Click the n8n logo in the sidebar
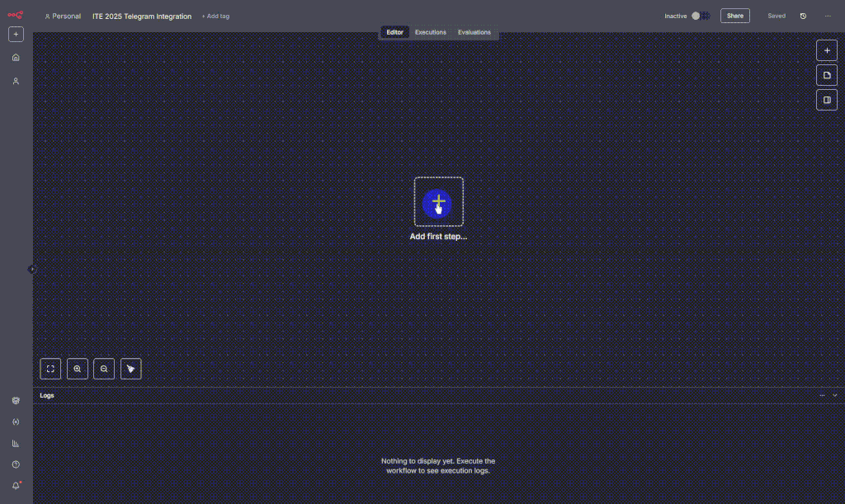Image resolution: width=845 pixels, height=504 pixels. click(x=15, y=15)
